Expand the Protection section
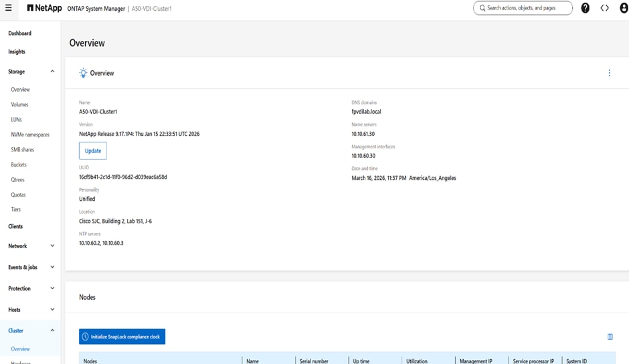 click(52, 288)
